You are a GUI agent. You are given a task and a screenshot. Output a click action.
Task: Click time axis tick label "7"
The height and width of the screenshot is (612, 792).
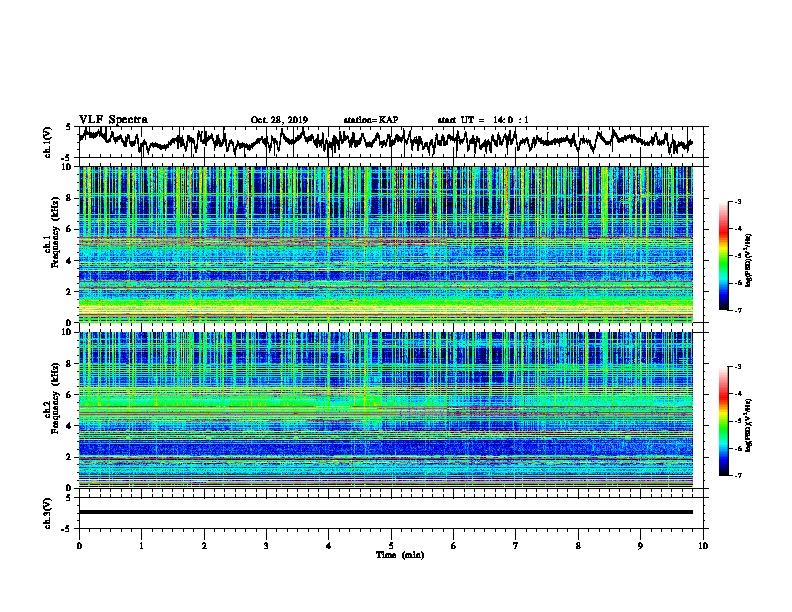[x=516, y=546]
